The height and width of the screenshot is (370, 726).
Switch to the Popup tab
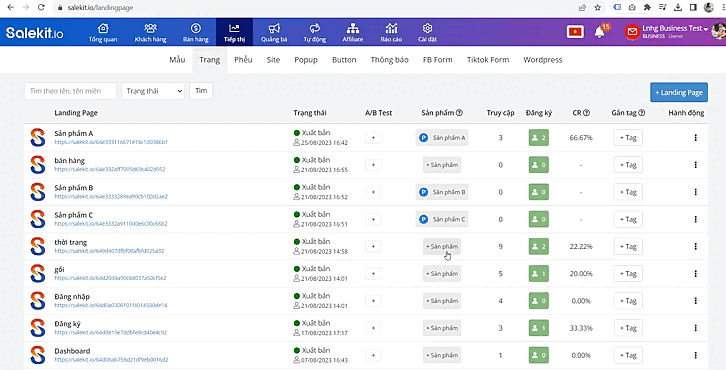(306, 60)
